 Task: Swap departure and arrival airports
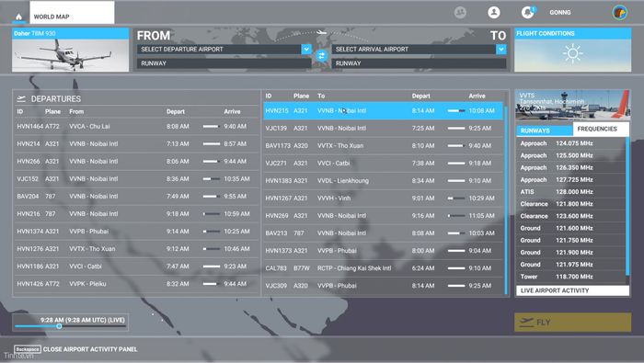(x=321, y=56)
